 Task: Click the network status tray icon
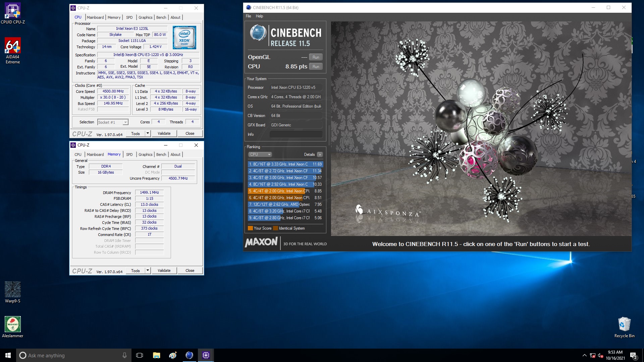pos(593,355)
